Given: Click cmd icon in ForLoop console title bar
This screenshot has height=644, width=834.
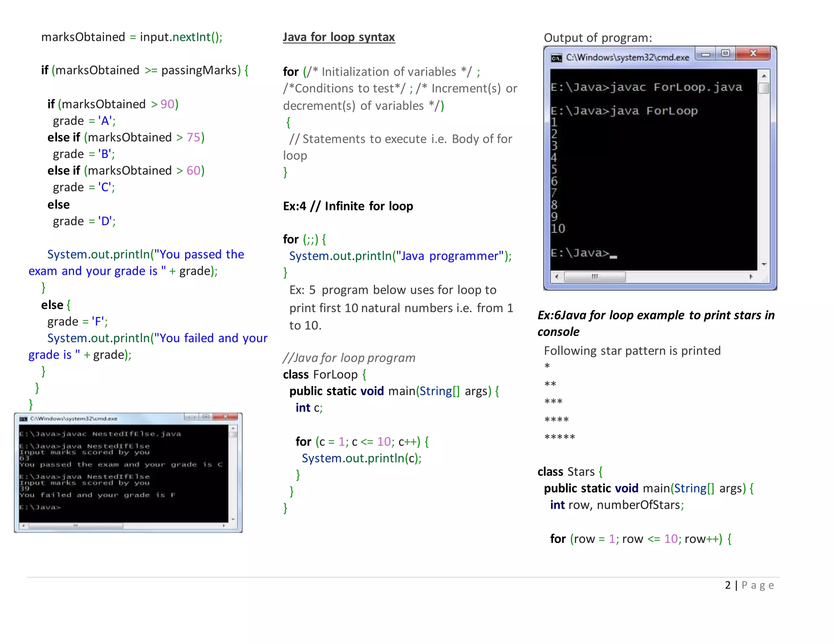Looking at the screenshot, I should [x=556, y=58].
